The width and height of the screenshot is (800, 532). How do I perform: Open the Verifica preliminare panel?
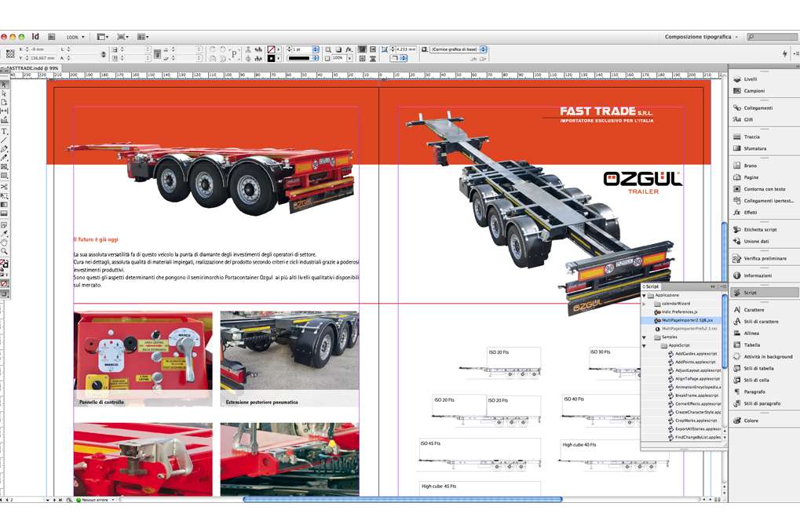pyautogui.click(x=764, y=259)
